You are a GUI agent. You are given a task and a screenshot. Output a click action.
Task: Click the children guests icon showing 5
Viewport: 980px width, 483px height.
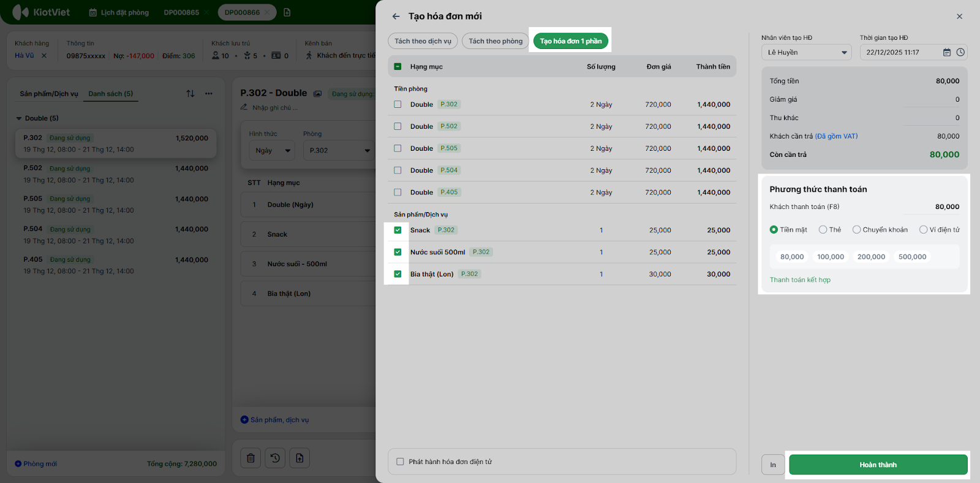(247, 56)
